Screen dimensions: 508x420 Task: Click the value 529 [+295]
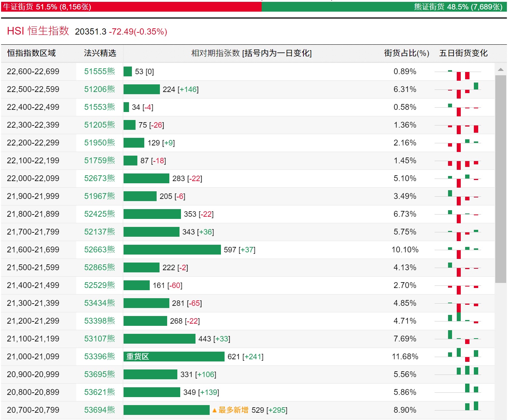click(x=269, y=410)
